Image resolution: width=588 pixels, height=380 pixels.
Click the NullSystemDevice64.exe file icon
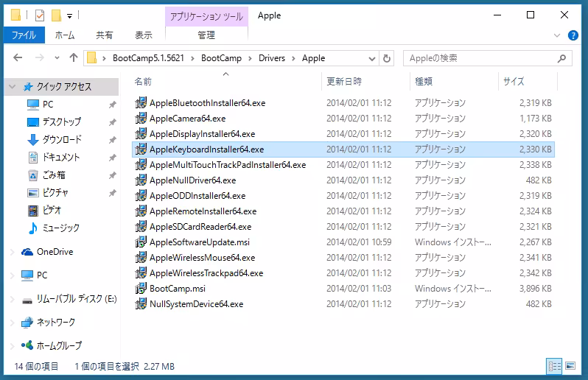141,304
